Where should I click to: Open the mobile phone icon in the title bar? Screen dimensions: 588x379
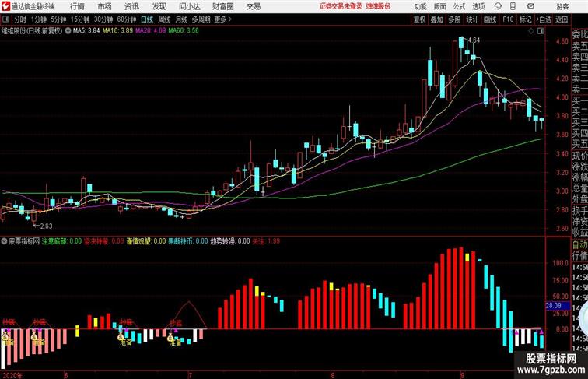click(x=513, y=6)
